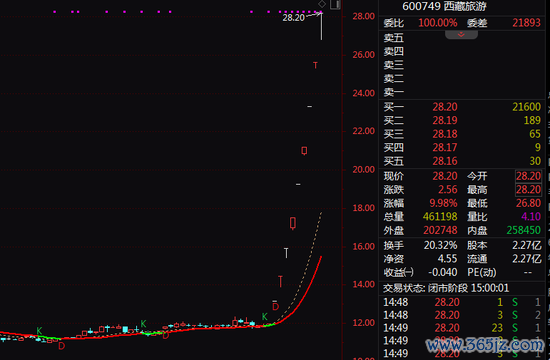Click the 总量 total volume 461198
This screenshot has height=360, width=550.
(440, 216)
